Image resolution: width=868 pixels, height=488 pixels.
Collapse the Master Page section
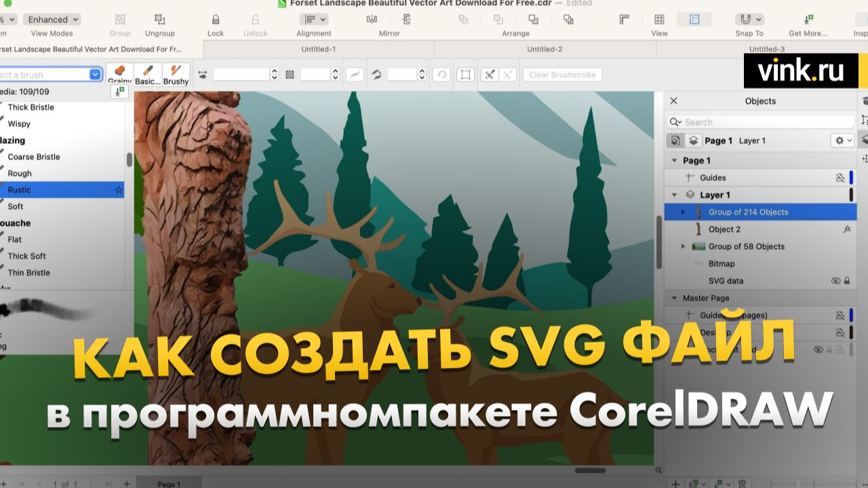tap(674, 298)
